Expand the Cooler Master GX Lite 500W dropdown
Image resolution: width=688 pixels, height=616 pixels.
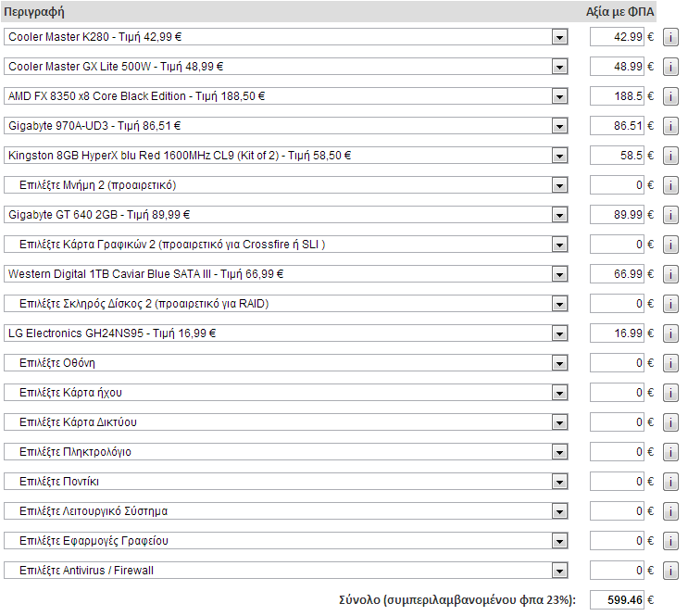(x=285, y=67)
